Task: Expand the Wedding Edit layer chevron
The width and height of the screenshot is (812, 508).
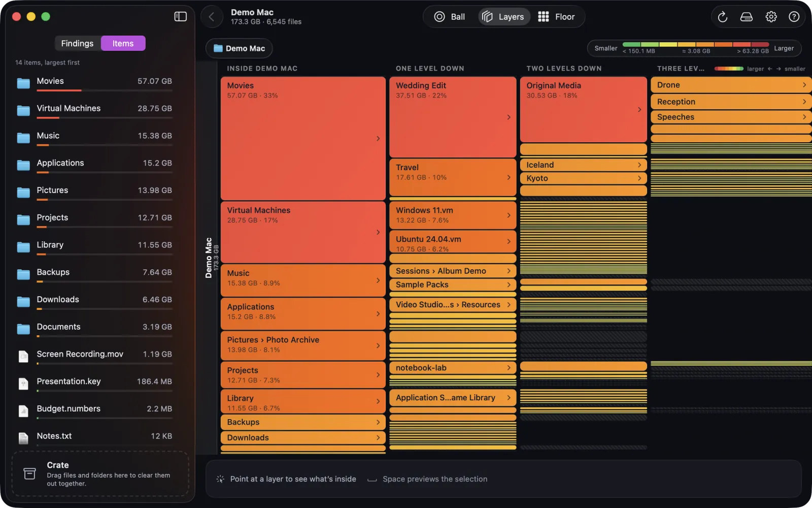Action: point(509,117)
